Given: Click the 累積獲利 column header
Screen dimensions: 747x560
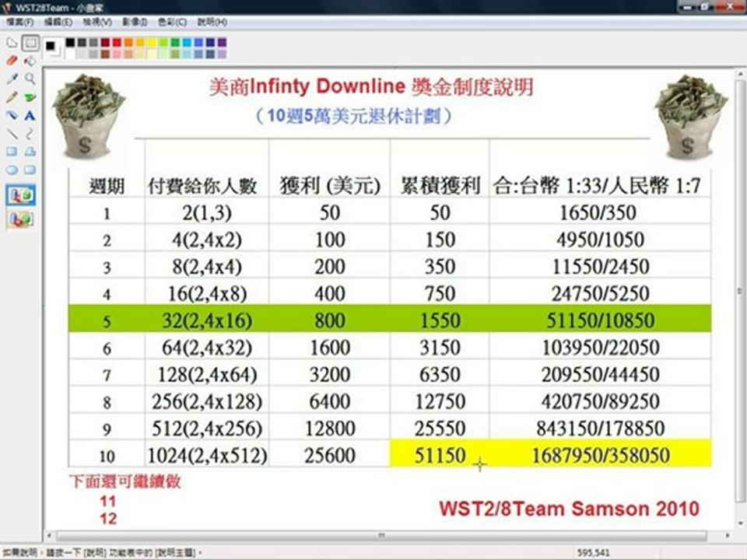Looking at the screenshot, I should [x=440, y=185].
